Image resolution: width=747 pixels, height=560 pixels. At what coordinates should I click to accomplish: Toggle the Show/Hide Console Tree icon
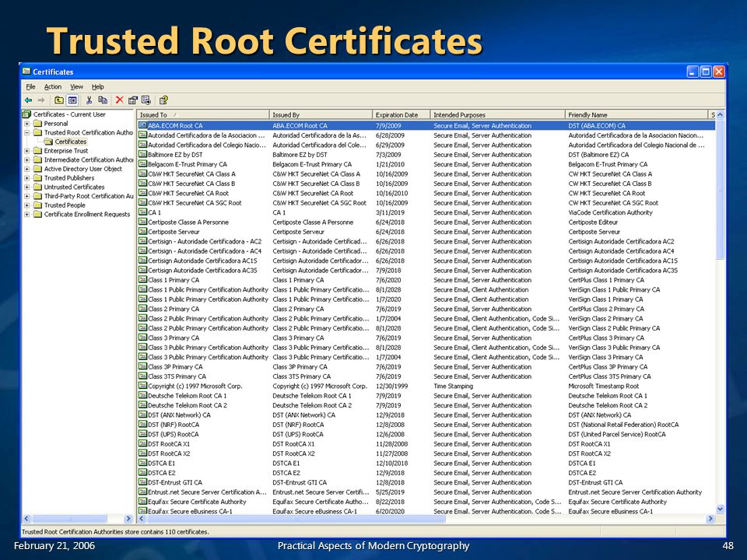(x=72, y=100)
